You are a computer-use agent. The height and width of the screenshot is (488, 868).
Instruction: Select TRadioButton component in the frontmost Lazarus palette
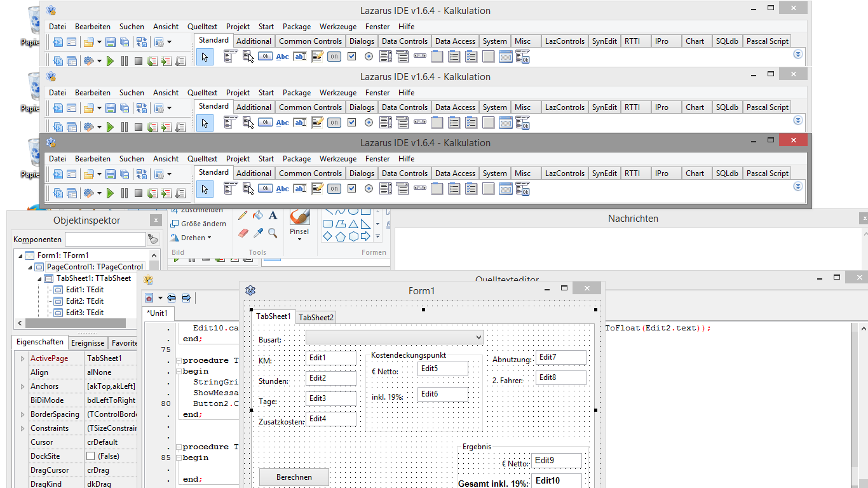pos(369,189)
